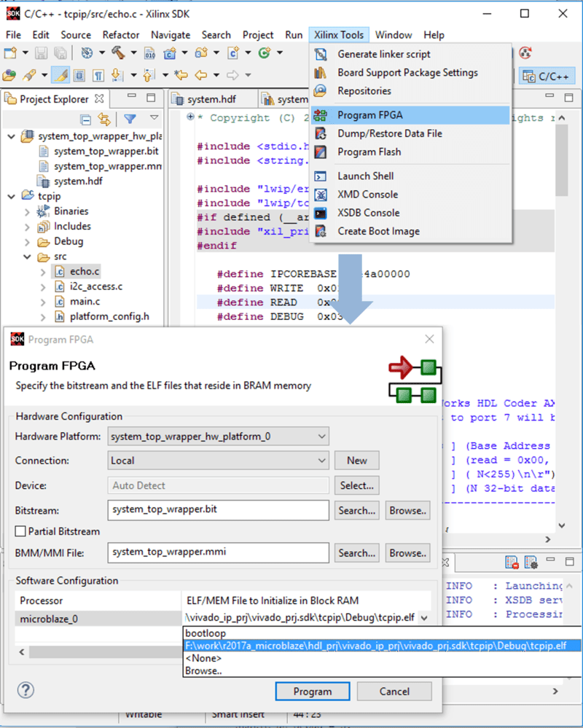Click the BMM/MMI File path field

click(218, 553)
